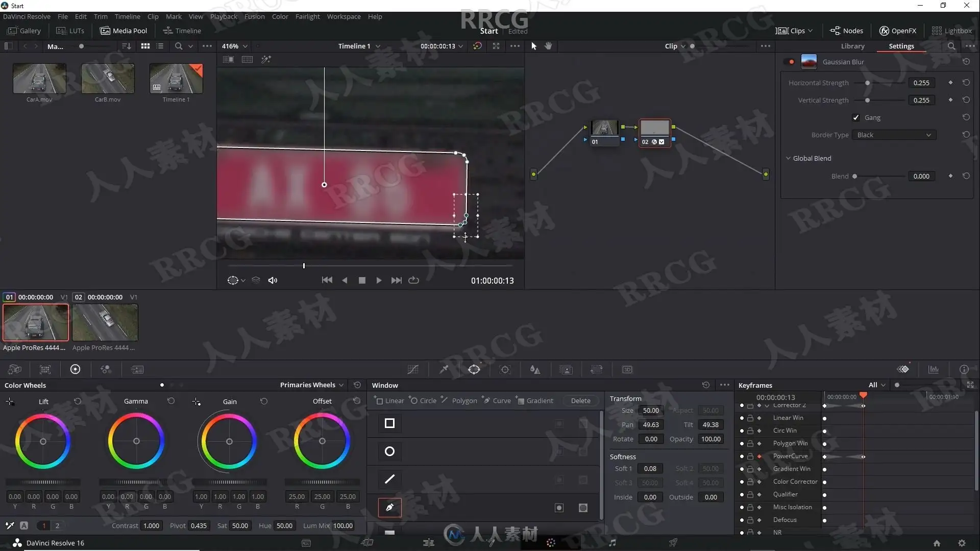
Task: Open Lightbox view
Action: click(951, 31)
